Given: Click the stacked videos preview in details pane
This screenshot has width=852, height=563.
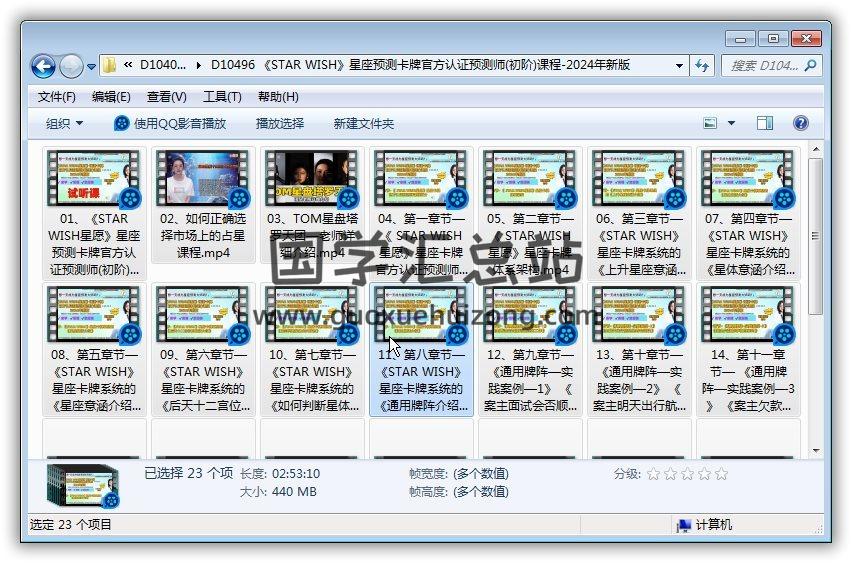Looking at the screenshot, I should tap(83, 485).
